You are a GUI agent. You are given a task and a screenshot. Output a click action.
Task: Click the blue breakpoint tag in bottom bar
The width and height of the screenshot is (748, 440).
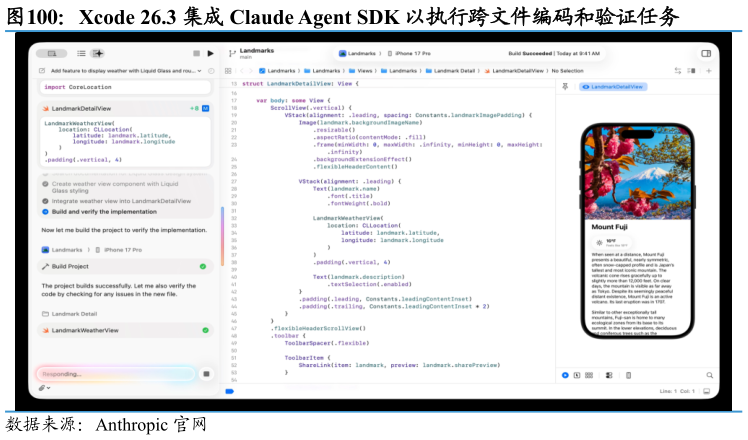tap(229, 391)
